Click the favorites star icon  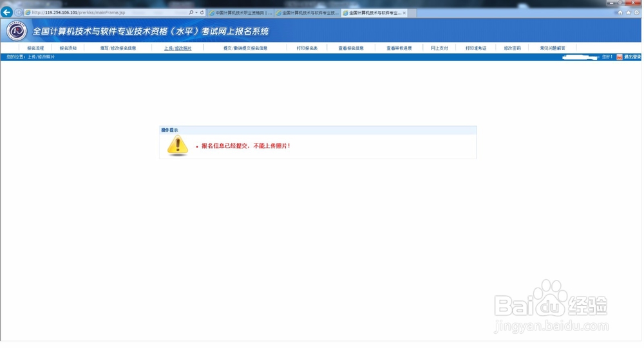click(629, 12)
